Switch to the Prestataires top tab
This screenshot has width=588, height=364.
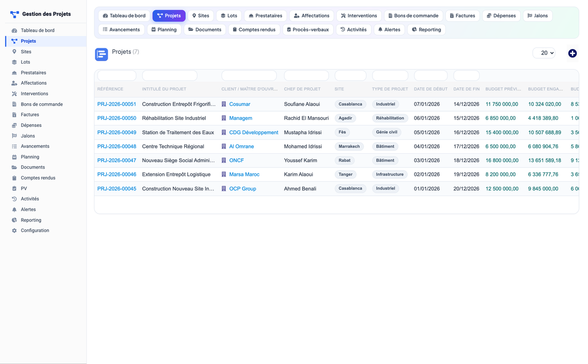tap(266, 16)
